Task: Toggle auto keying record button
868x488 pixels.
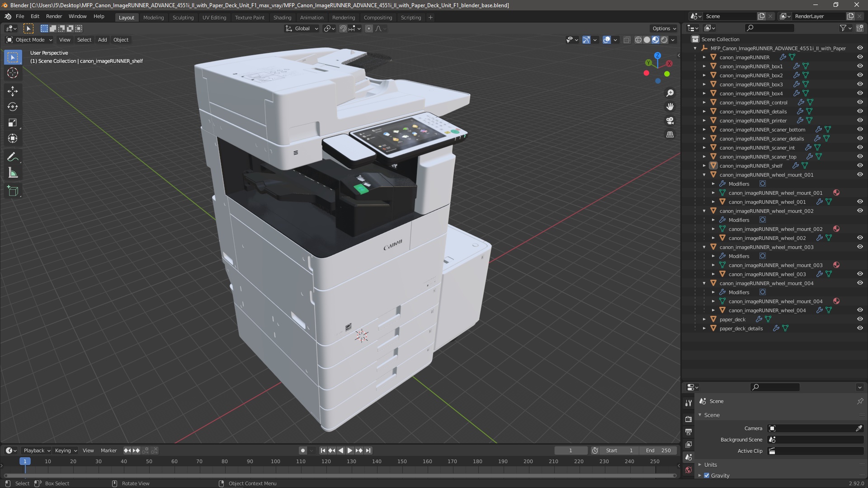Action: [302, 450]
